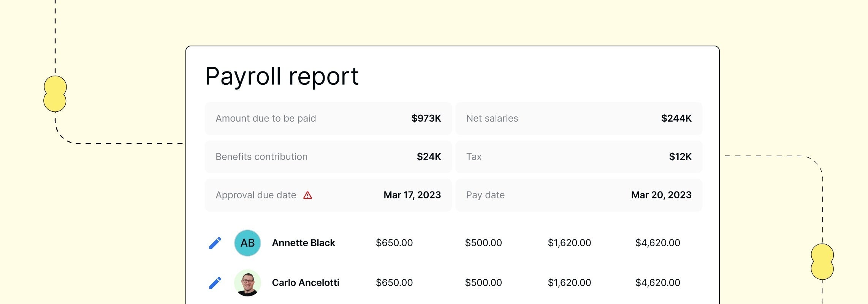Click the approval due date warning icon
Image resolution: width=868 pixels, height=304 pixels.
[307, 195]
